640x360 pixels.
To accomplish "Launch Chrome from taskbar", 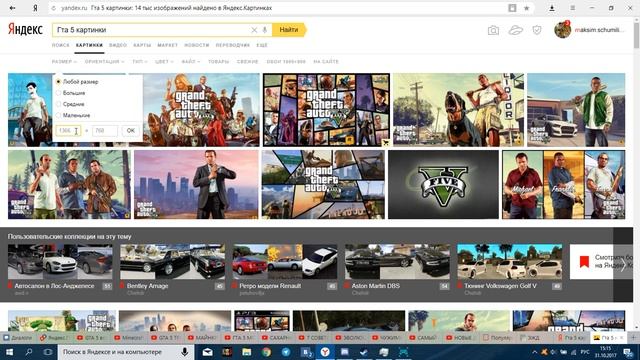I will tap(266, 352).
